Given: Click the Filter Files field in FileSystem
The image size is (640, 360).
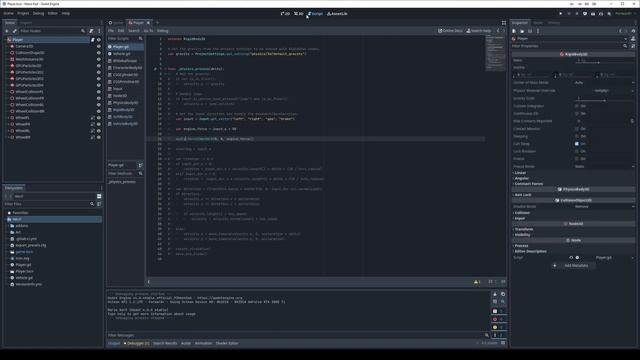Looking at the screenshot, I should 49,204.
